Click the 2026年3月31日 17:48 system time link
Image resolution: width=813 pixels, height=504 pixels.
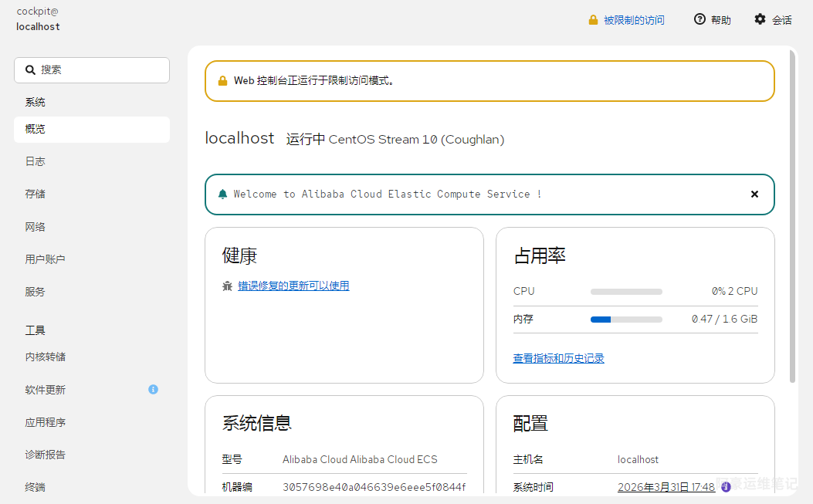tap(666, 487)
